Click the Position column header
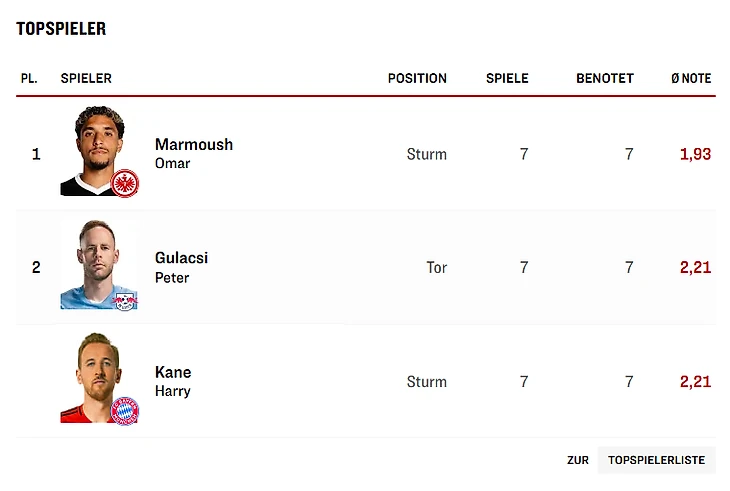The width and height of the screenshot is (730, 491). [x=417, y=78]
